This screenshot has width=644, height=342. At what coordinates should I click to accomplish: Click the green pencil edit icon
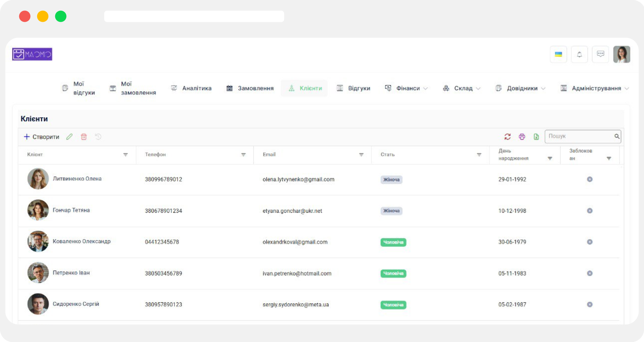coord(69,137)
